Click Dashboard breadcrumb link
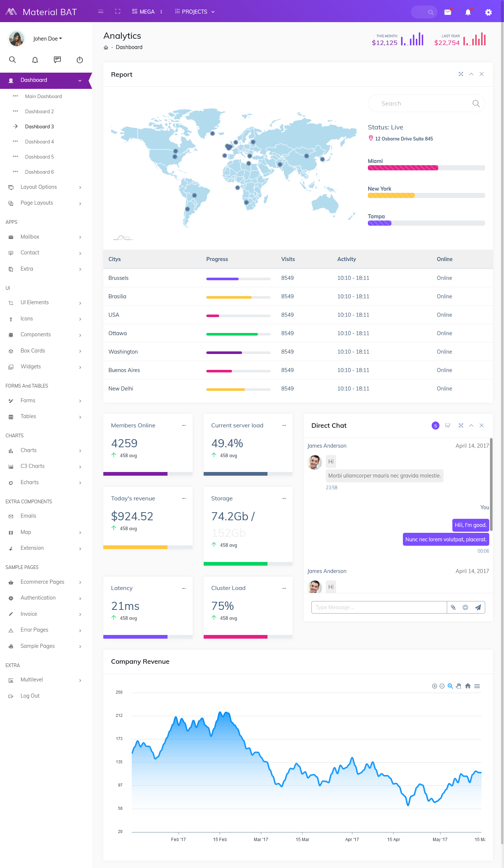This screenshot has height=868, width=504. click(x=129, y=47)
